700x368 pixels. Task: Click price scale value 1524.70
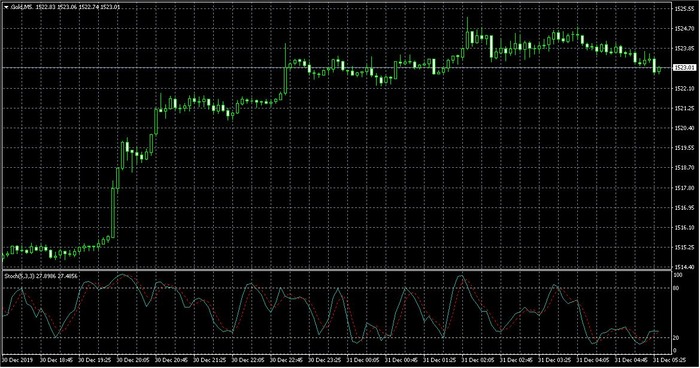click(x=684, y=29)
